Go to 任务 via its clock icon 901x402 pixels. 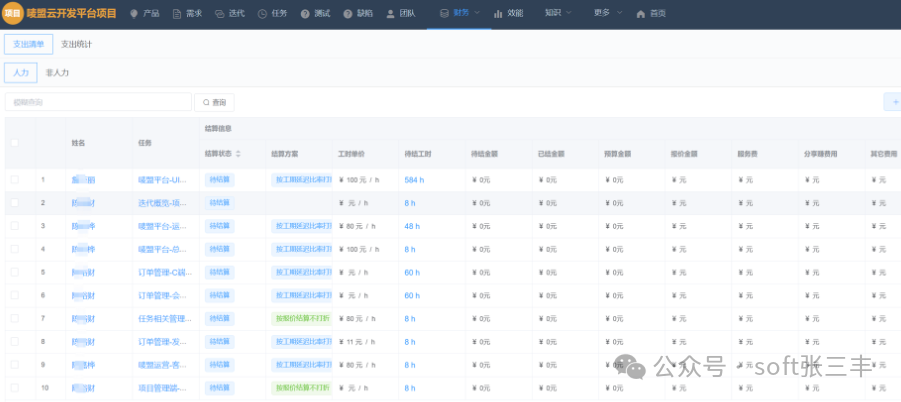point(262,14)
